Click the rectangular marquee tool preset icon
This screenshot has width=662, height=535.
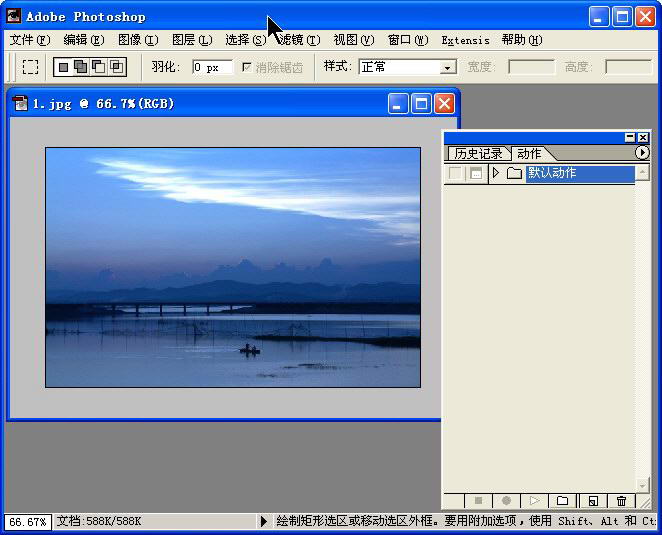click(x=31, y=67)
